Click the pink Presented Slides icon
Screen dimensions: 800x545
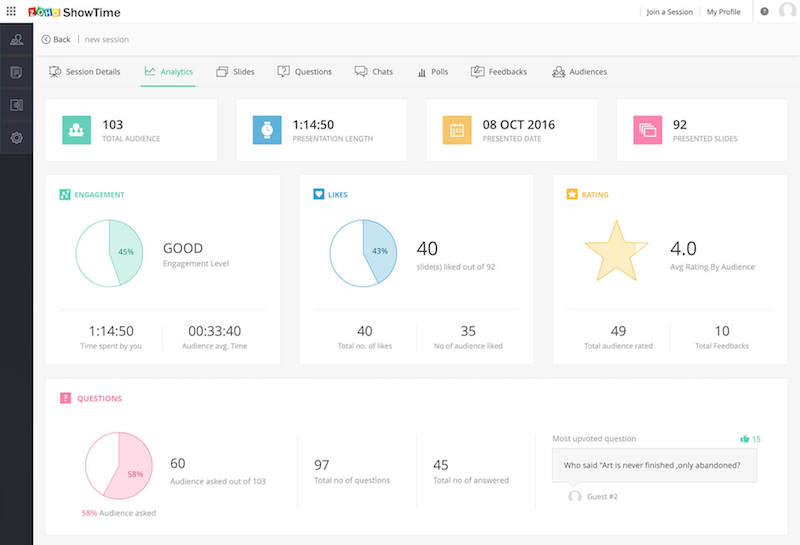(x=647, y=130)
